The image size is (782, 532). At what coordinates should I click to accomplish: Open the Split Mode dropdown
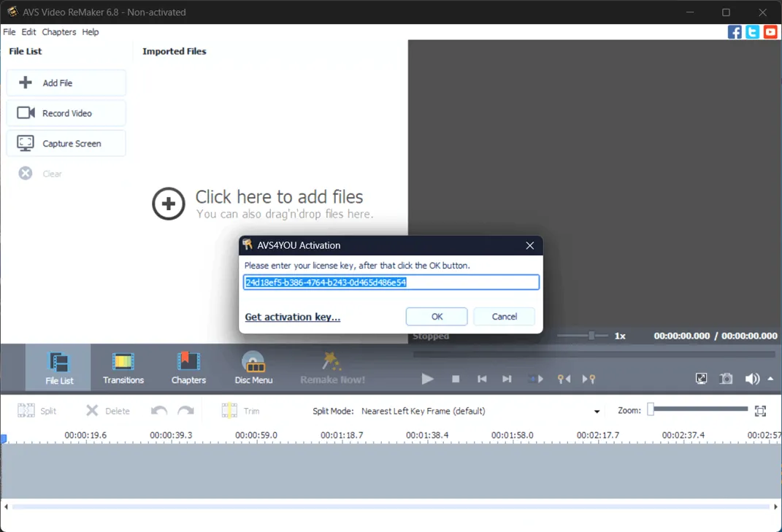[x=595, y=410]
